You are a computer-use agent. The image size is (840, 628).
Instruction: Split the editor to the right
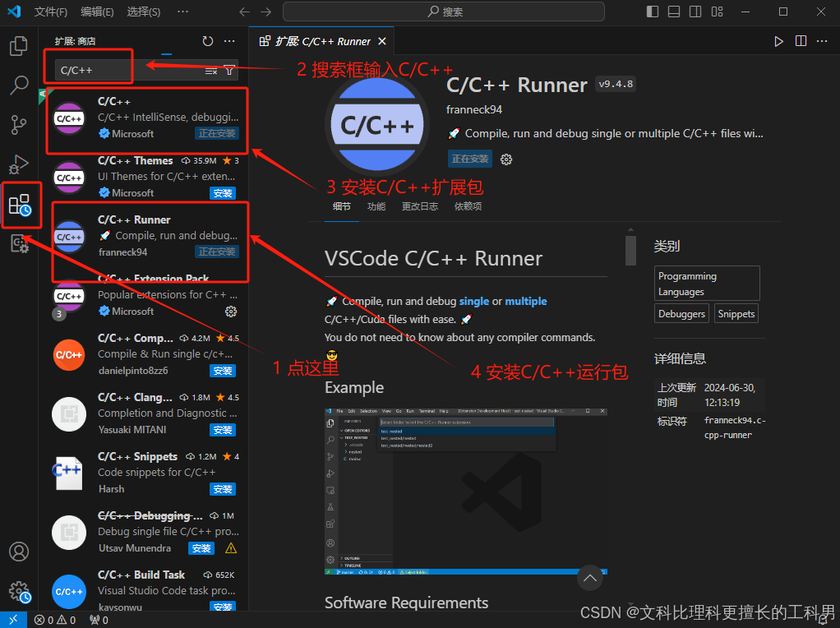801,41
